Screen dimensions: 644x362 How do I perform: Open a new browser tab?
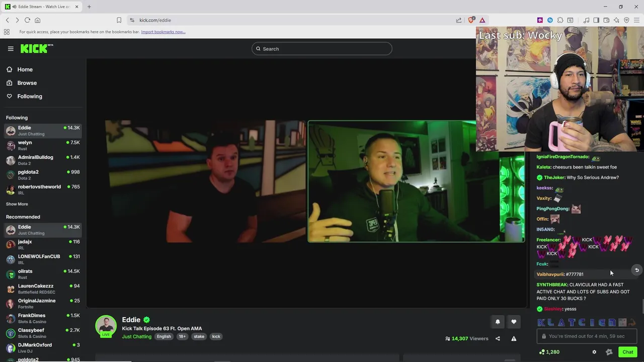(89, 7)
